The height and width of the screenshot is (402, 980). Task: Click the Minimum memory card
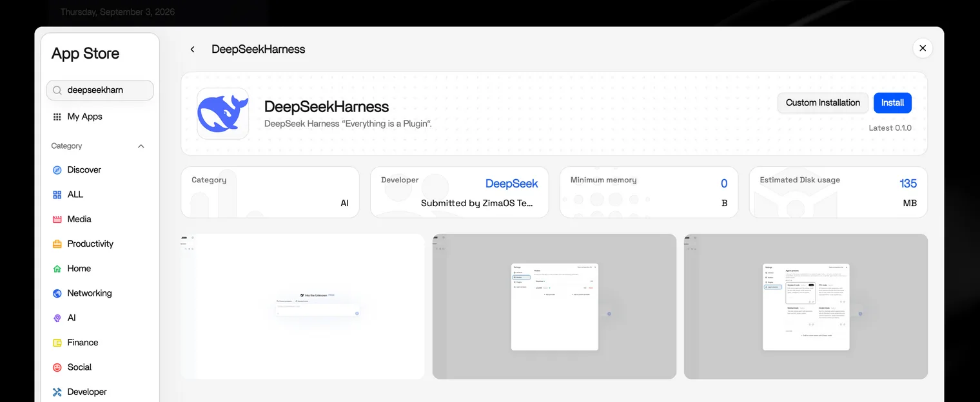(649, 193)
